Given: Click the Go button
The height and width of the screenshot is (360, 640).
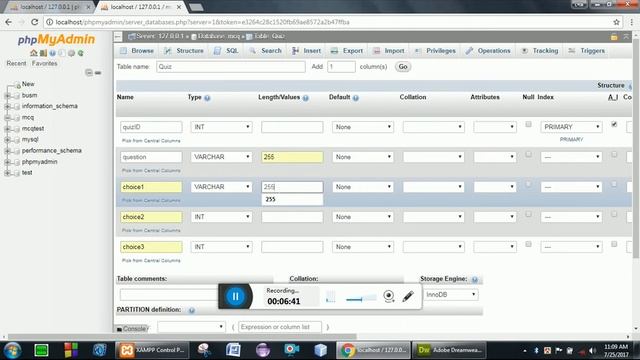Looking at the screenshot, I should tap(403, 67).
